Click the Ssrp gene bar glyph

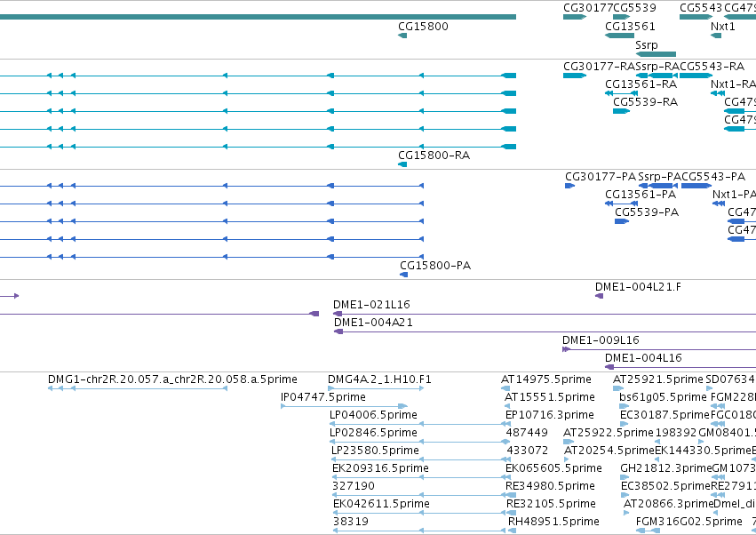coord(656,54)
